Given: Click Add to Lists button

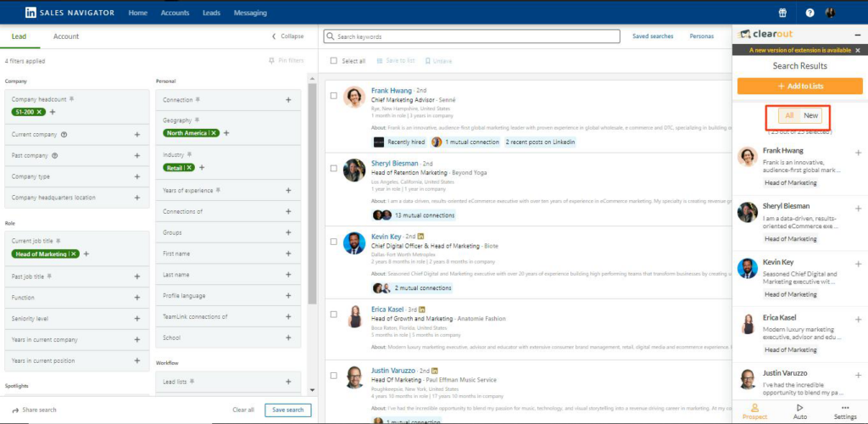Looking at the screenshot, I should (800, 86).
